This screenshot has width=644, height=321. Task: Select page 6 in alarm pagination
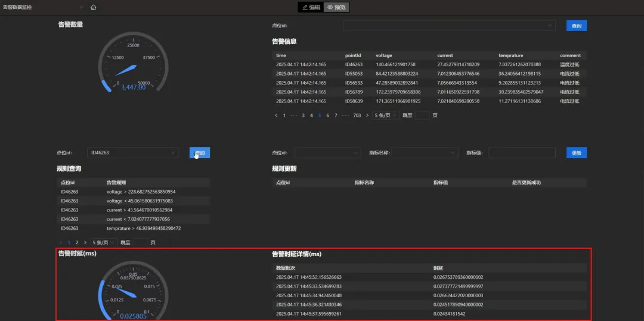(x=327, y=116)
